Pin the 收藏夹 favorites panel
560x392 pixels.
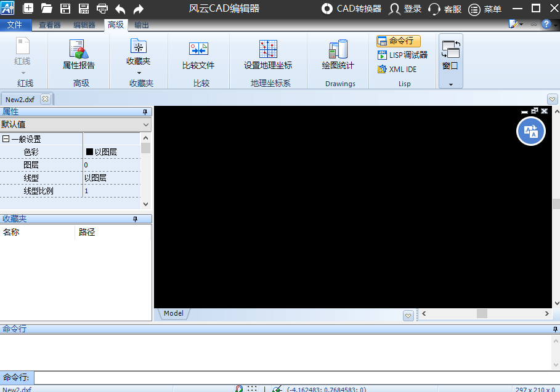point(135,219)
